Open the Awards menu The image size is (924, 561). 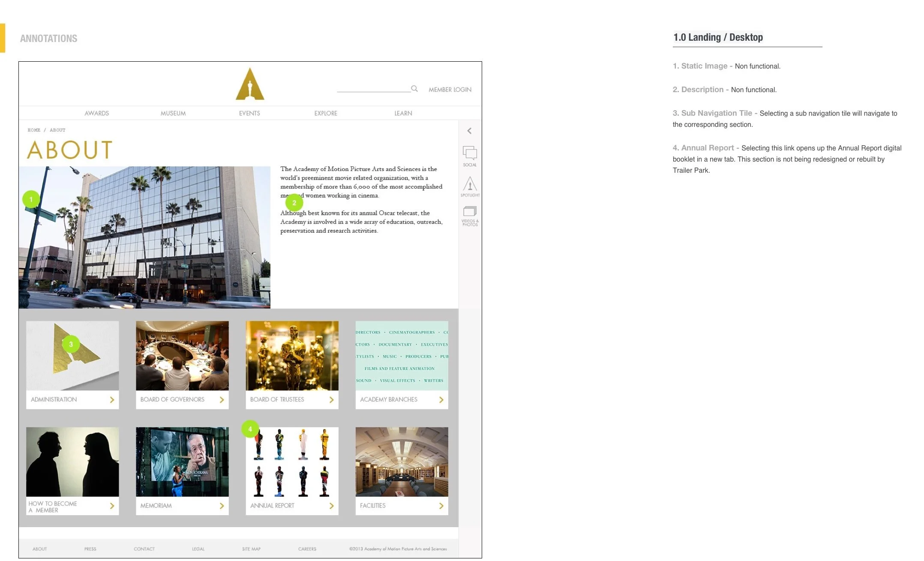(97, 114)
